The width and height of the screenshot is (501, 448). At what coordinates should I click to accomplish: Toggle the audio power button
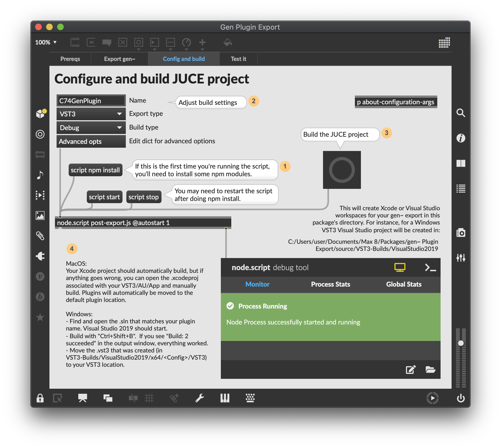461,398
